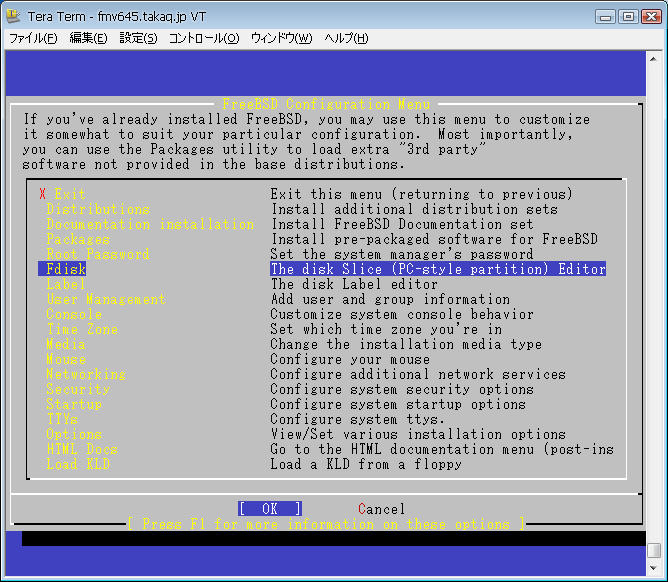Open the 編集(E) menu
Screen dimensions: 668x582
click(x=88, y=38)
